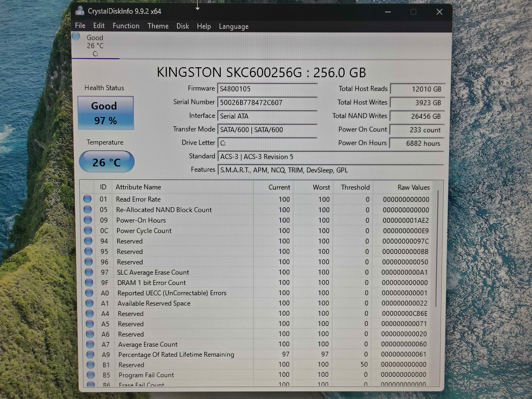Click the Worst column header
Image resolution: width=532 pixels, height=399 pixels.
coord(313,187)
